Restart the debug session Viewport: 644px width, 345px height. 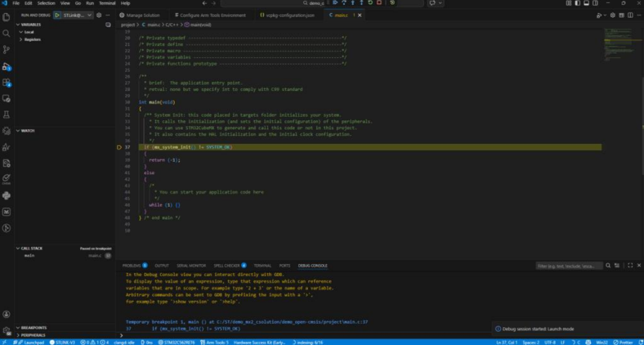coord(370,3)
